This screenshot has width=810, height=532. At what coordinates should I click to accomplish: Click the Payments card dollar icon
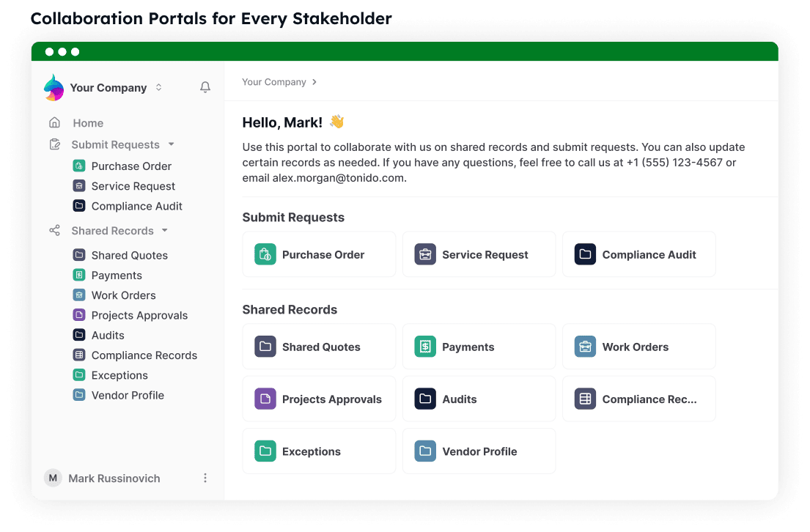(425, 347)
